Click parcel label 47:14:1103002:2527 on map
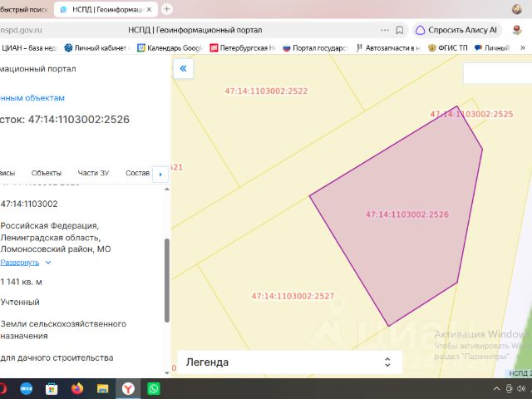 pos(293,296)
